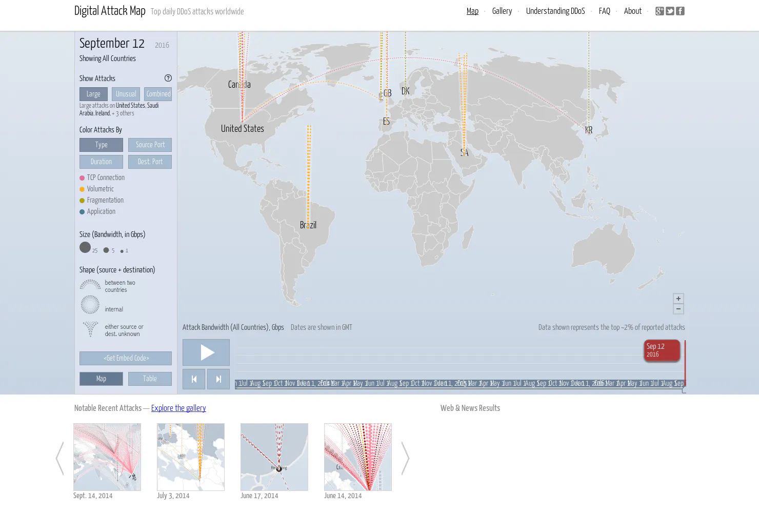Switch to Map view

(101, 379)
